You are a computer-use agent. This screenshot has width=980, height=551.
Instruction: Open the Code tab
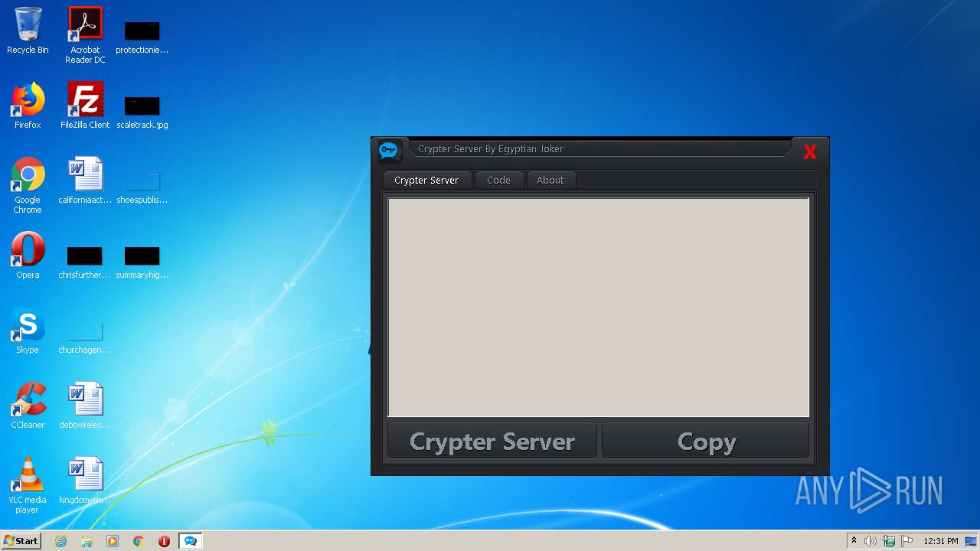(498, 181)
